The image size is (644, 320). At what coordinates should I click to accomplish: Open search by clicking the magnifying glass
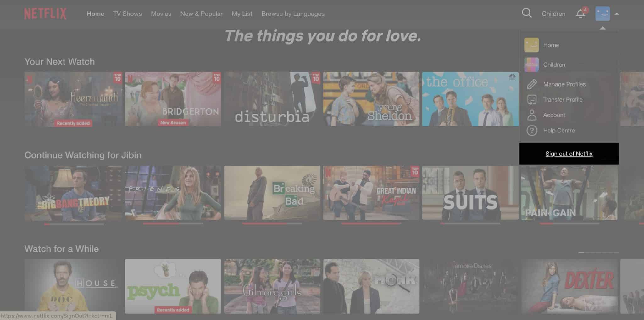click(527, 13)
